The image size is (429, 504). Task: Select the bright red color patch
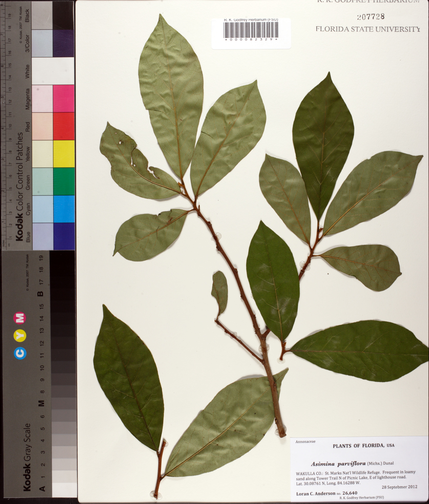pyautogui.click(x=63, y=126)
